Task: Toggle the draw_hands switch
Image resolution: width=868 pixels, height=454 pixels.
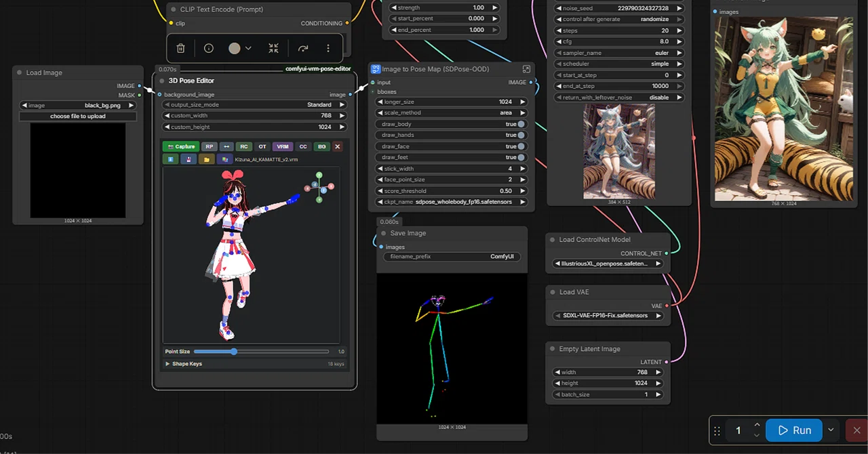Action: point(521,135)
